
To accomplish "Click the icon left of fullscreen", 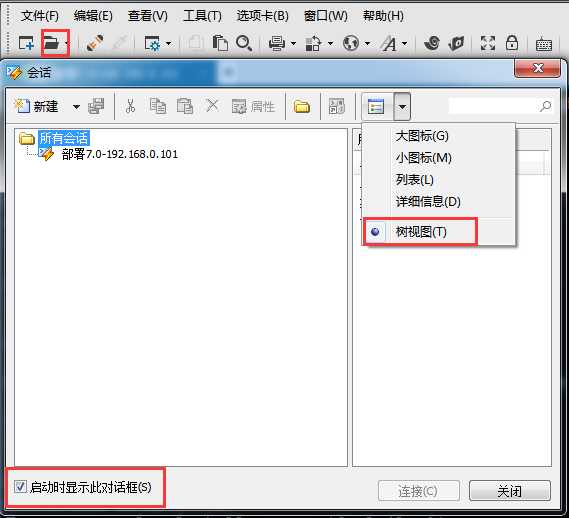I will [x=456, y=43].
